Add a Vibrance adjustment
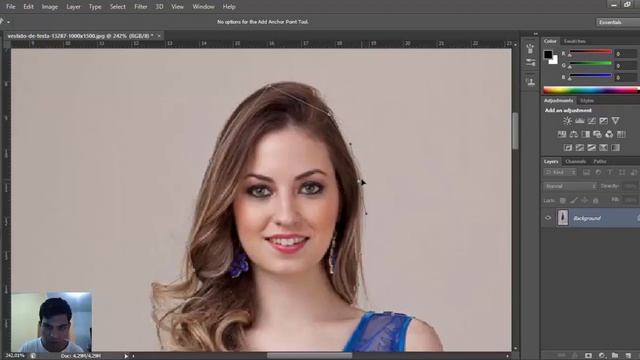Screen dimensions: 640x360 [615, 120]
